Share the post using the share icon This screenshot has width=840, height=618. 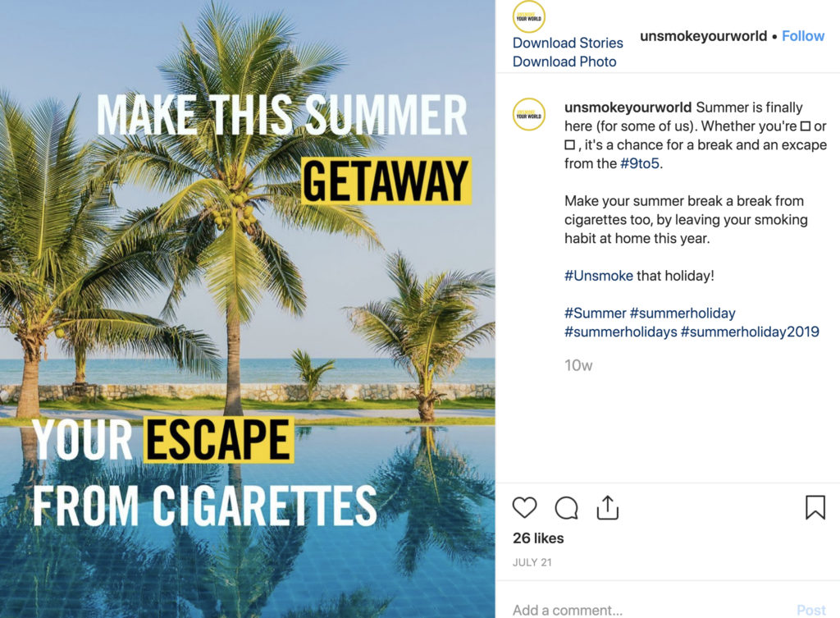(x=608, y=507)
